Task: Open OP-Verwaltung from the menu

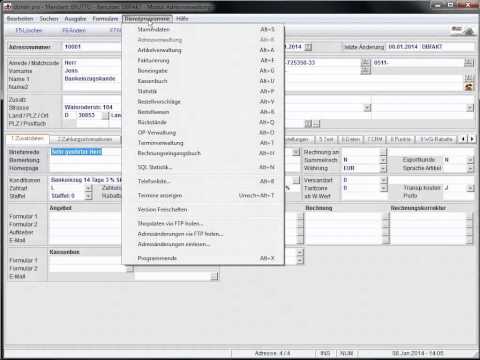Action: click(x=204, y=133)
